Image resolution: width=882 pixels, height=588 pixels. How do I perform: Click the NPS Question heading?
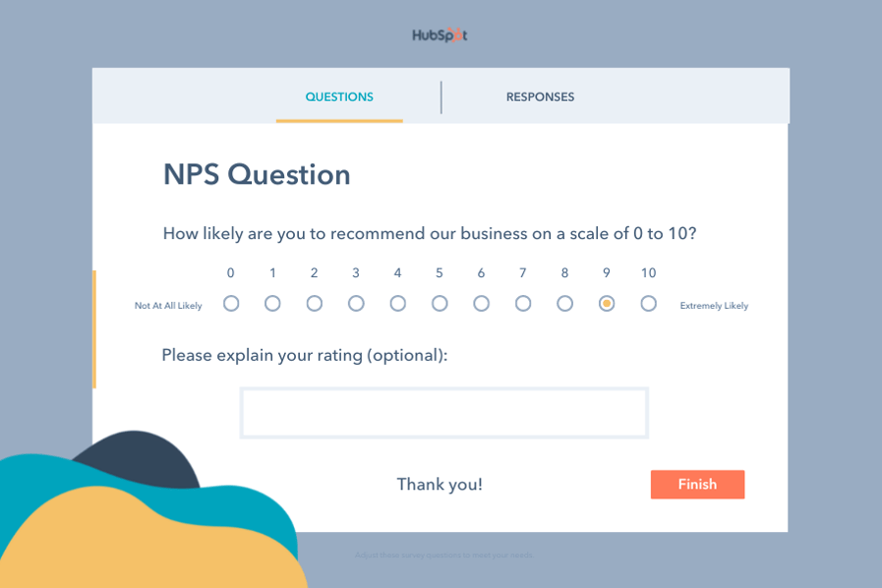257,175
